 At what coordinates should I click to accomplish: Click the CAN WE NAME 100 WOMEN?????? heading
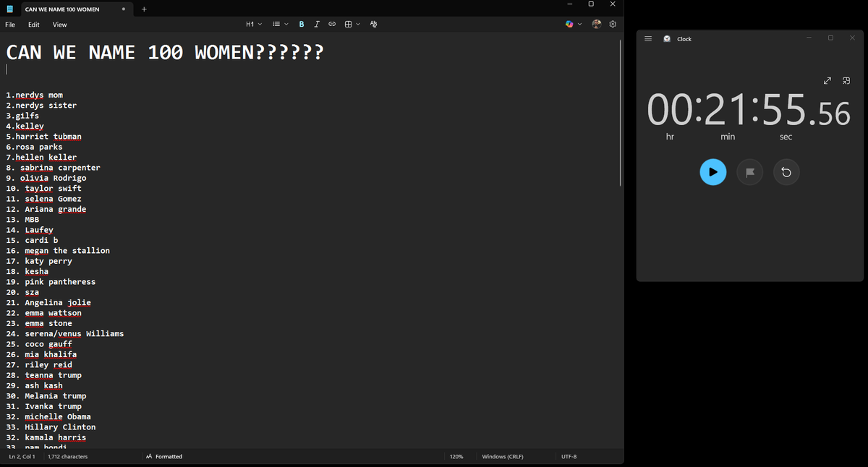(165, 53)
